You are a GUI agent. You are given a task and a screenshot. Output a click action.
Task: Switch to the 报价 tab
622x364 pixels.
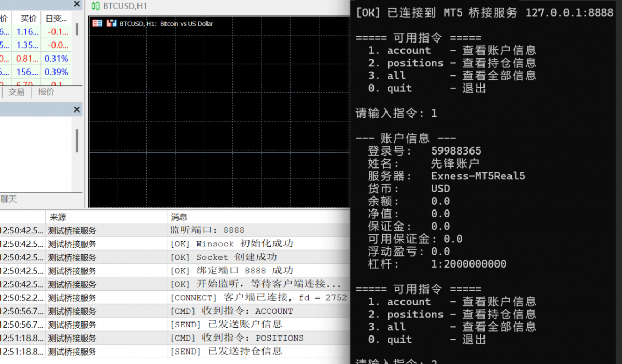click(x=46, y=92)
